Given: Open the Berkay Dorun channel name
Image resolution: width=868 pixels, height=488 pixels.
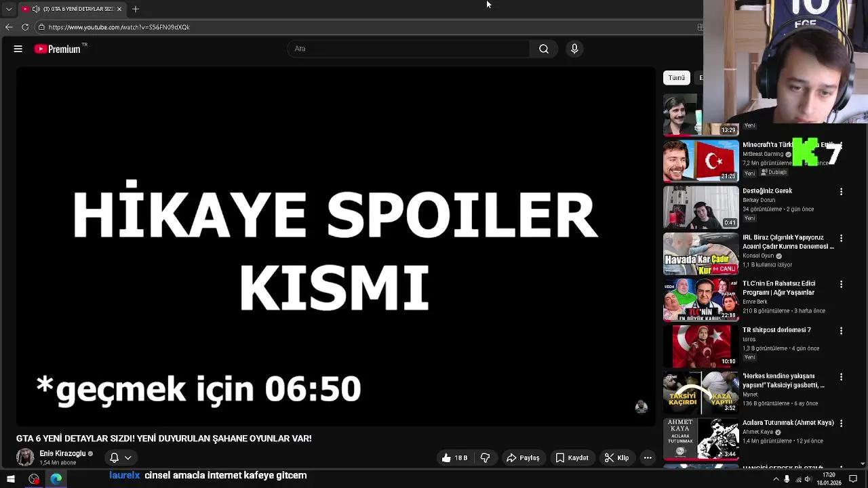Looking at the screenshot, I should tap(759, 200).
